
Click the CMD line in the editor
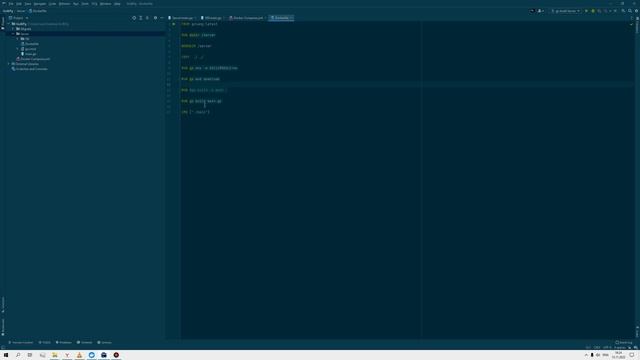click(x=196, y=112)
